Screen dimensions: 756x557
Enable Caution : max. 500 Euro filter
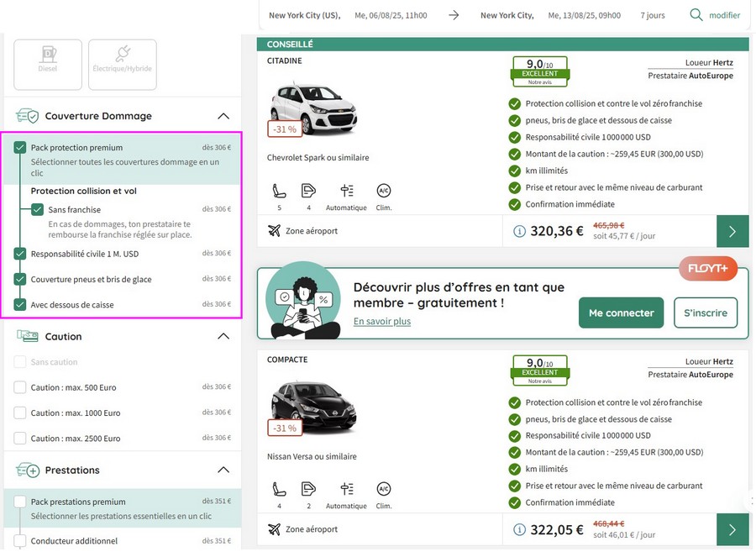click(x=20, y=387)
